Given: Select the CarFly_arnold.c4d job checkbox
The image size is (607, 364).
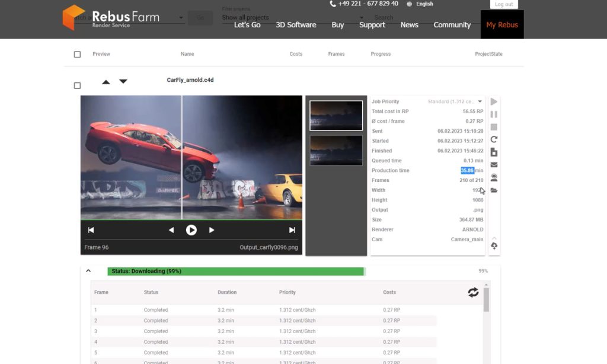Looking at the screenshot, I should pyautogui.click(x=77, y=85).
